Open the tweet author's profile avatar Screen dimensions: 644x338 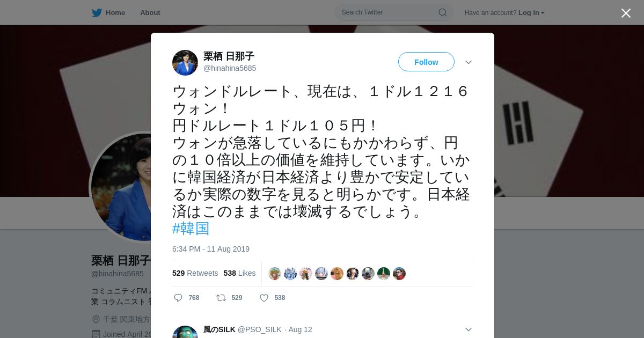point(185,63)
